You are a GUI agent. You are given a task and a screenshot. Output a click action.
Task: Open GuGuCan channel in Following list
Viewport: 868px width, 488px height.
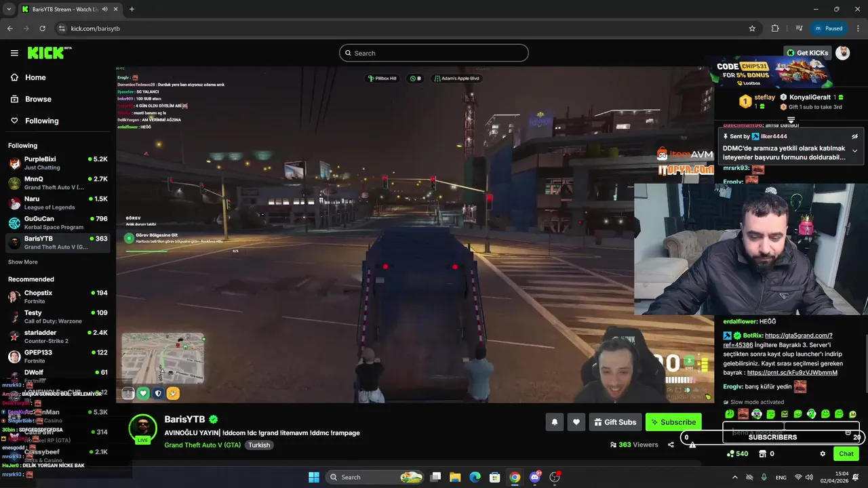pyautogui.click(x=58, y=223)
